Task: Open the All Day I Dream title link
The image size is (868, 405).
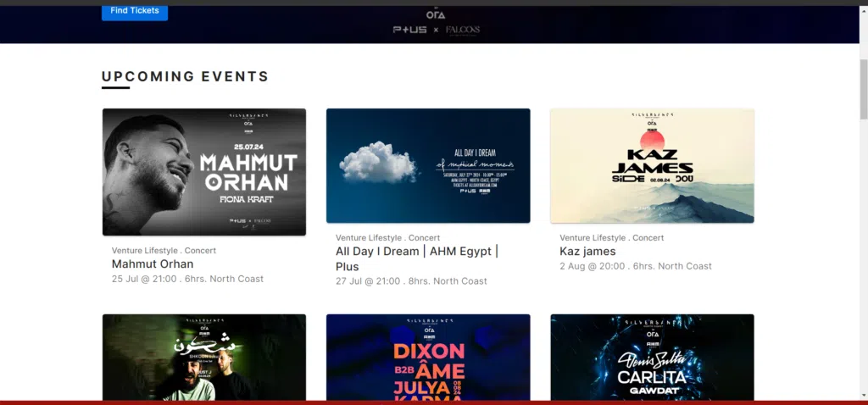Action: pos(416,258)
